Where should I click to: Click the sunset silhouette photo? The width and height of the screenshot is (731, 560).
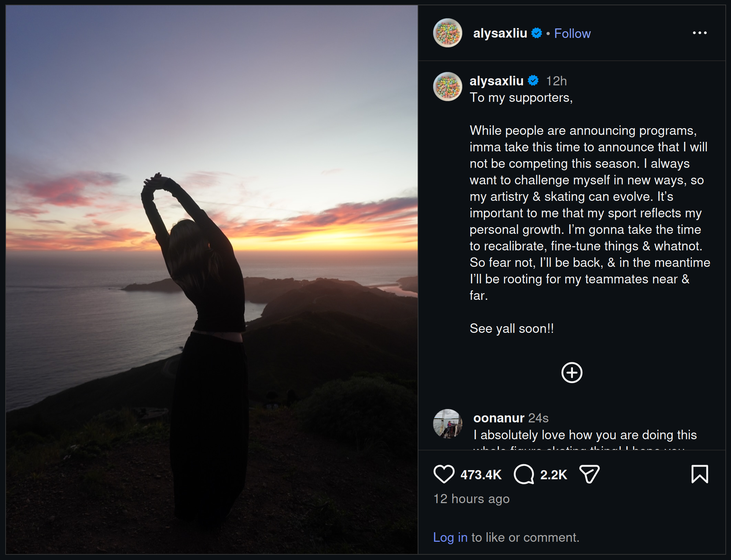(x=212, y=279)
